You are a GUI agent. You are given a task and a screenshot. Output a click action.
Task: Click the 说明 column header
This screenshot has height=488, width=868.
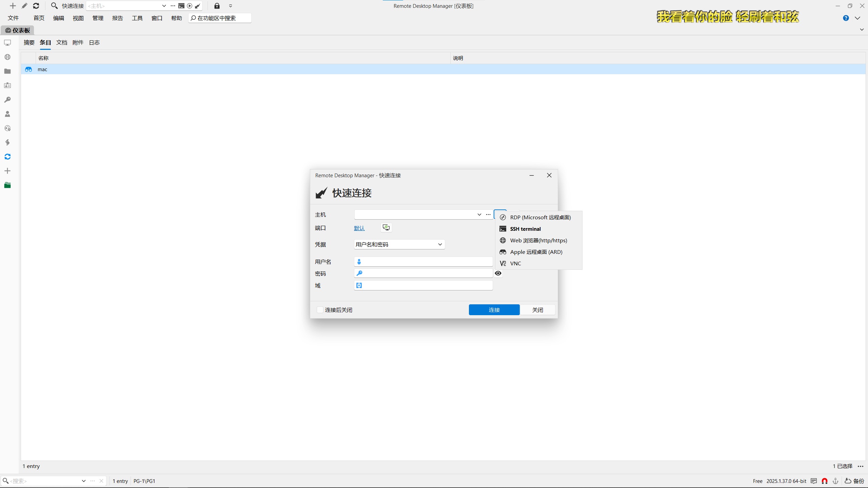click(658, 58)
